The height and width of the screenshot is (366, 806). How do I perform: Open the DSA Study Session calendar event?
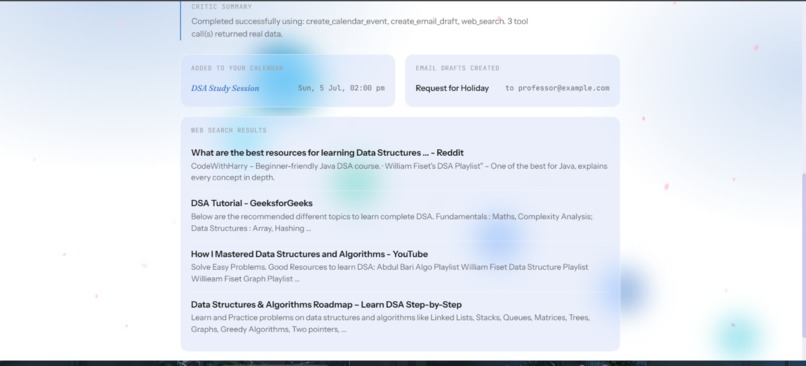pyautogui.click(x=225, y=88)
